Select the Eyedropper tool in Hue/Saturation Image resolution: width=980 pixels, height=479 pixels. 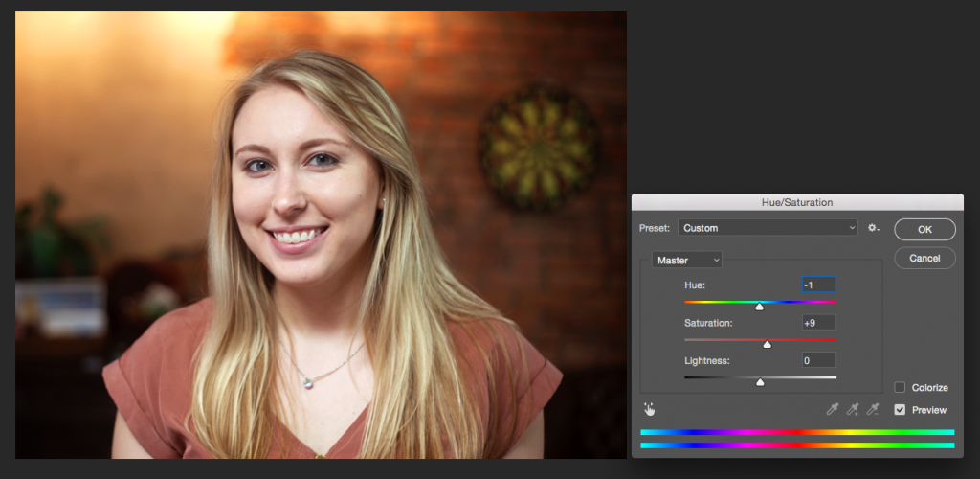pyautogui.click(x=832, y=409)
